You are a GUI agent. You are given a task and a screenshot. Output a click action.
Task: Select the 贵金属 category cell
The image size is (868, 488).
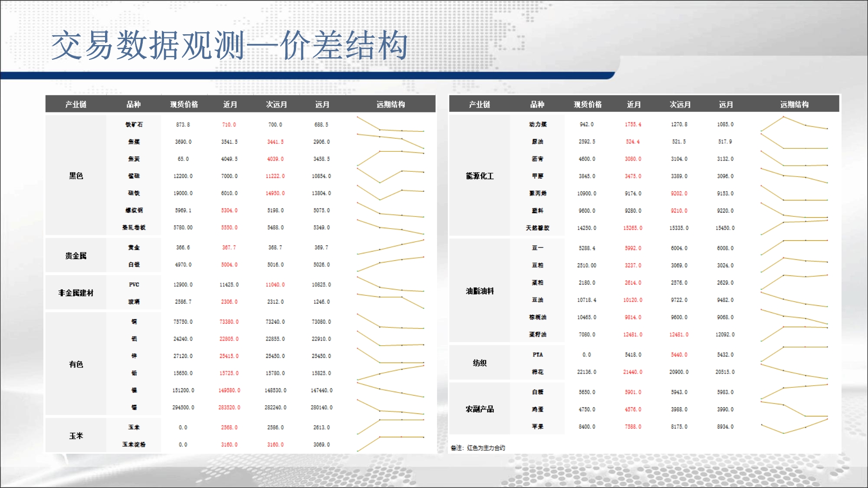click(x=76, y=256)
